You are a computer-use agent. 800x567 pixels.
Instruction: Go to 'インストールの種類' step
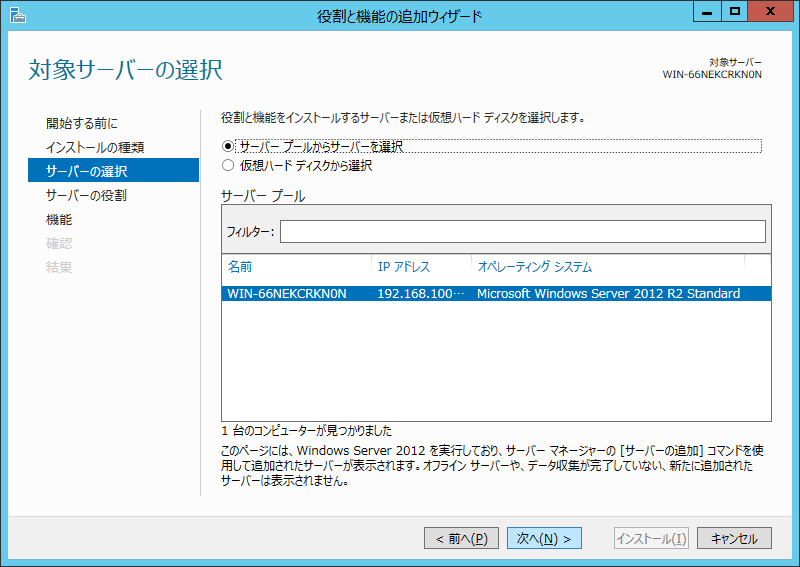click(x=95, y=147)
